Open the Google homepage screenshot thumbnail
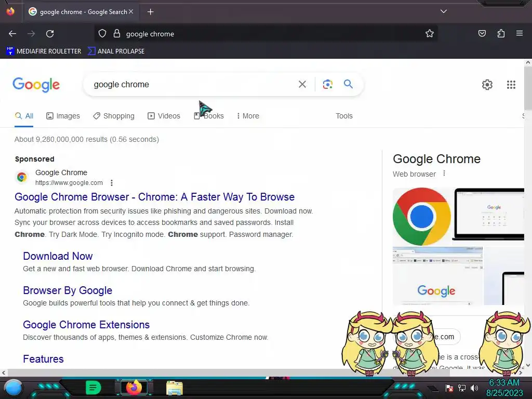The width and height of the screenshot is (532, 399). coord(437,276)
